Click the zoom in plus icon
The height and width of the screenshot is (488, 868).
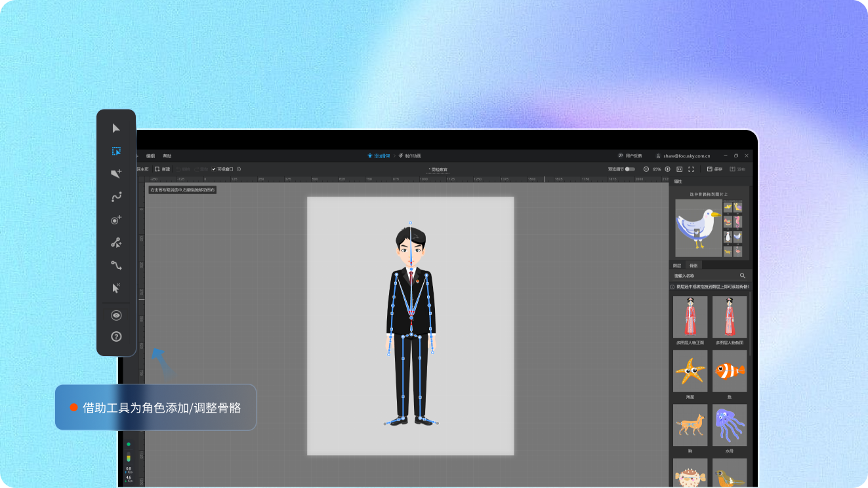pyautogui.click(x=667, y=169)
